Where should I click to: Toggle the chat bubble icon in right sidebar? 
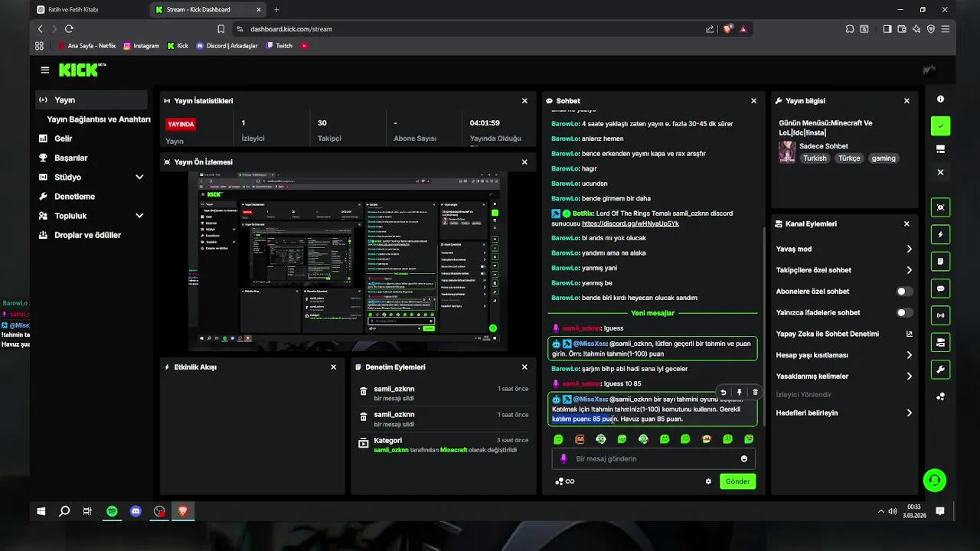coord(940,288)
